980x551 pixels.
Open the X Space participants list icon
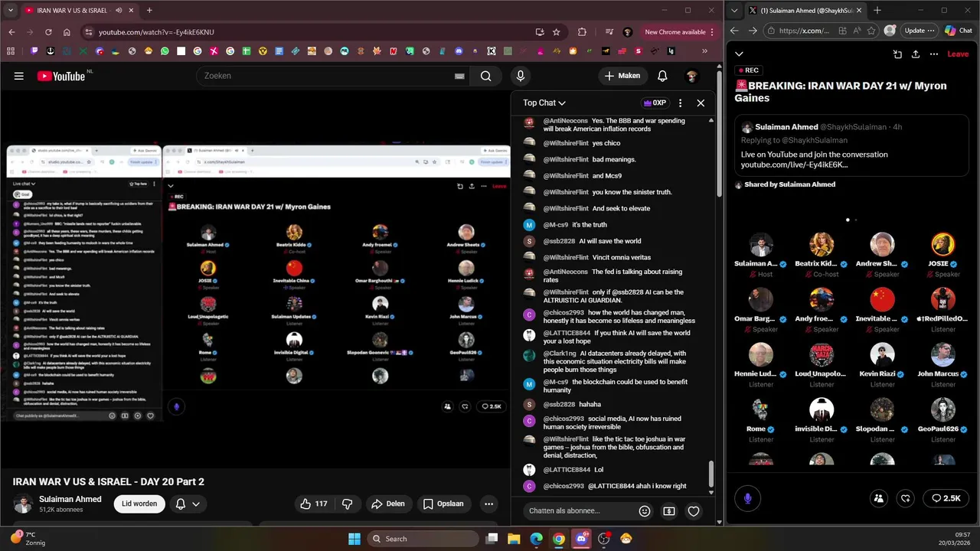(879, 498)
